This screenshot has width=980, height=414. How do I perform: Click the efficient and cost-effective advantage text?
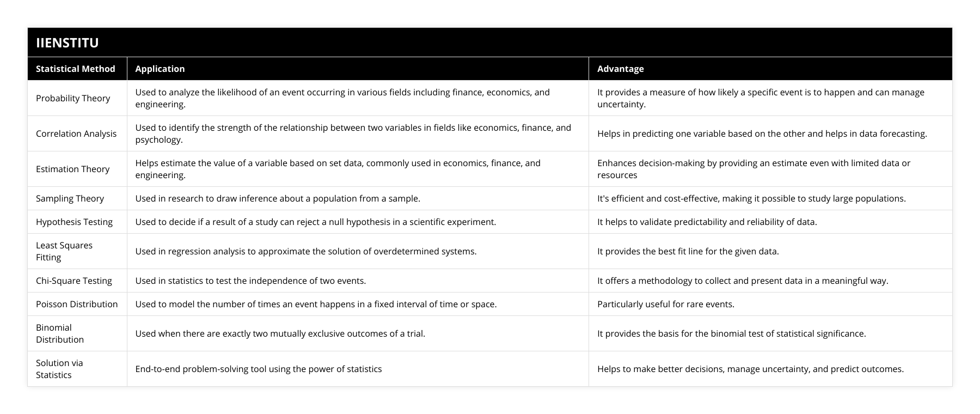coord(751,198)
